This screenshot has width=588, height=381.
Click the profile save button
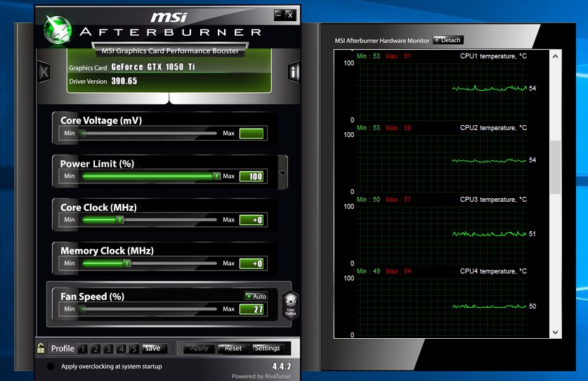[153, 349]
